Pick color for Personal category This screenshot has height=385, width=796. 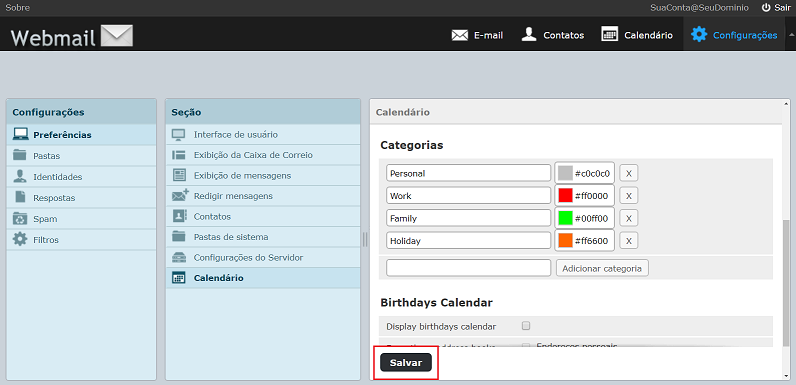click(x=584, y=173)
